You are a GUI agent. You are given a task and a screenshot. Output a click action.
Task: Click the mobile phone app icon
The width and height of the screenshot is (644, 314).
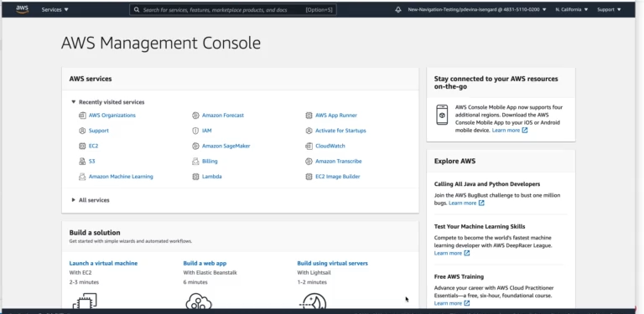click(x=442, y=115)
